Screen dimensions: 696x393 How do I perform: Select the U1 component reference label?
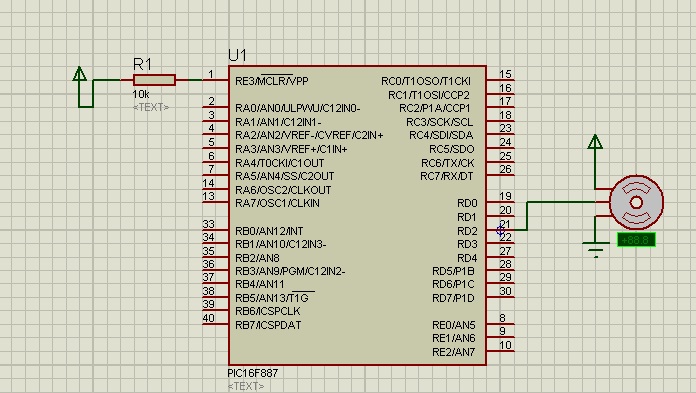click(237, 56)
